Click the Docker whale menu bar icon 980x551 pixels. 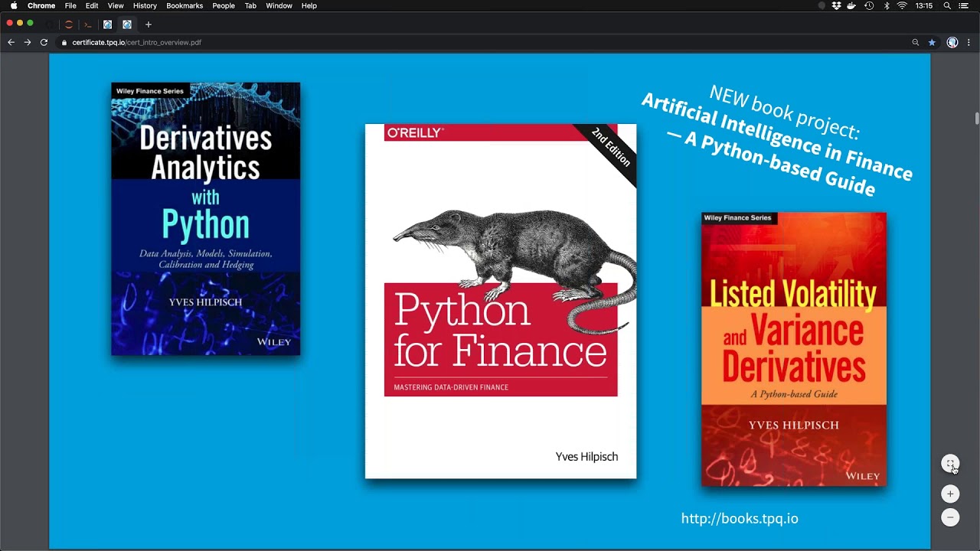pos(851,5)
